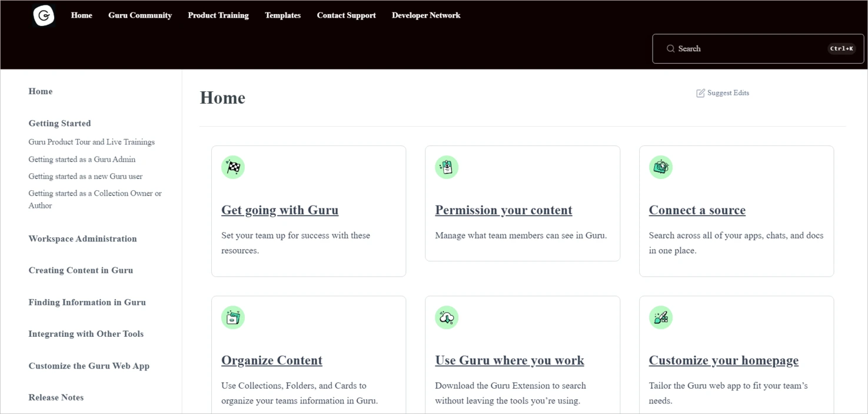
Task: Click the Guru logo icon
Action: point(44,16)
